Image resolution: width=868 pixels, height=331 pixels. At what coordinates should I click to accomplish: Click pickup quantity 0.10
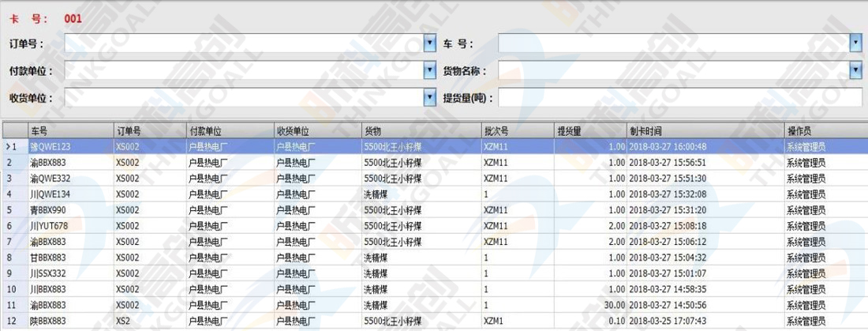617,321
